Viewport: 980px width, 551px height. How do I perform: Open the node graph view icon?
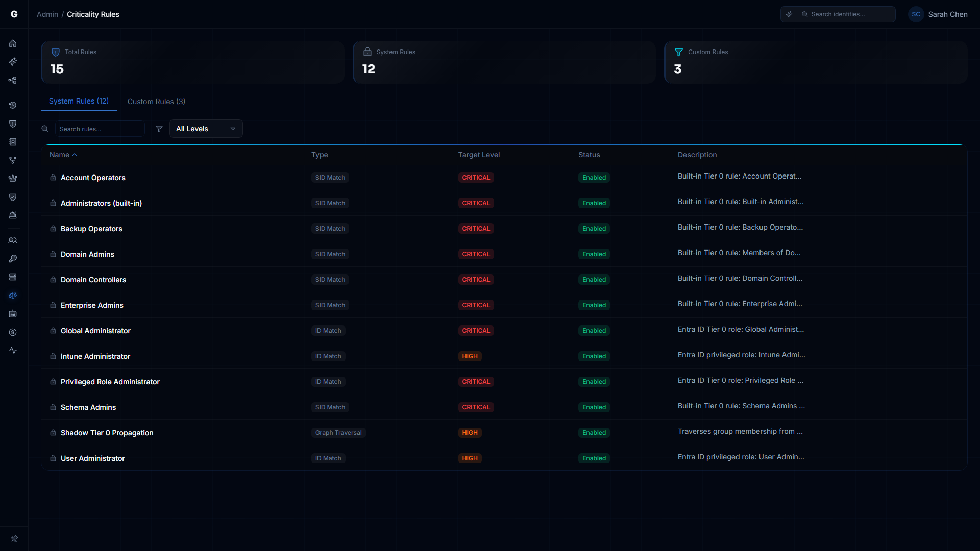(13, 80)
